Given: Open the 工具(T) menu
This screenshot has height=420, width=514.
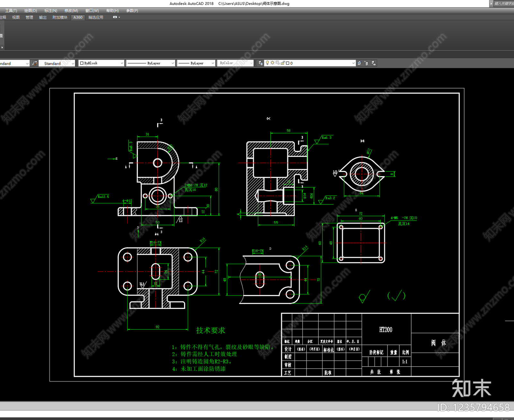Looking at the screenshot, I should point(11,11).
